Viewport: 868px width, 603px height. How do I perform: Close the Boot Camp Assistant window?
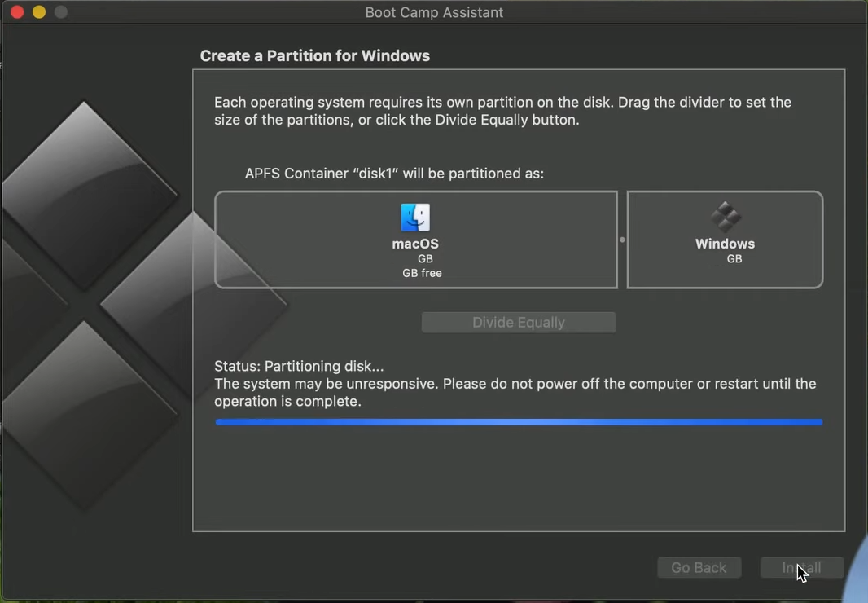[x=17, y=12]
